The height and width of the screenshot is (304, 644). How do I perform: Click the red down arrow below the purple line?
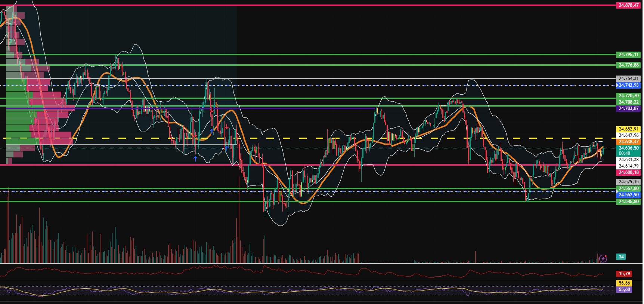(x=211, y=111)
